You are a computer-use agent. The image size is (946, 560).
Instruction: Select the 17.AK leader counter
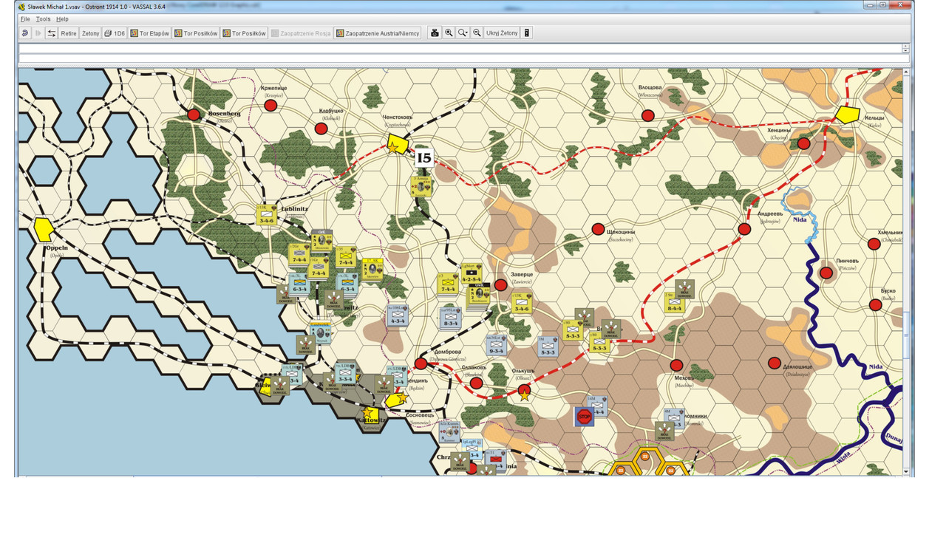(x=372, y=270)
